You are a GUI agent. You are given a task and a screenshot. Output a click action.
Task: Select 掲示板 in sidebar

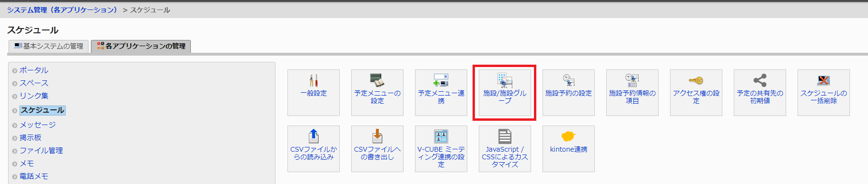pyautogui.click(x=30, y=138)
